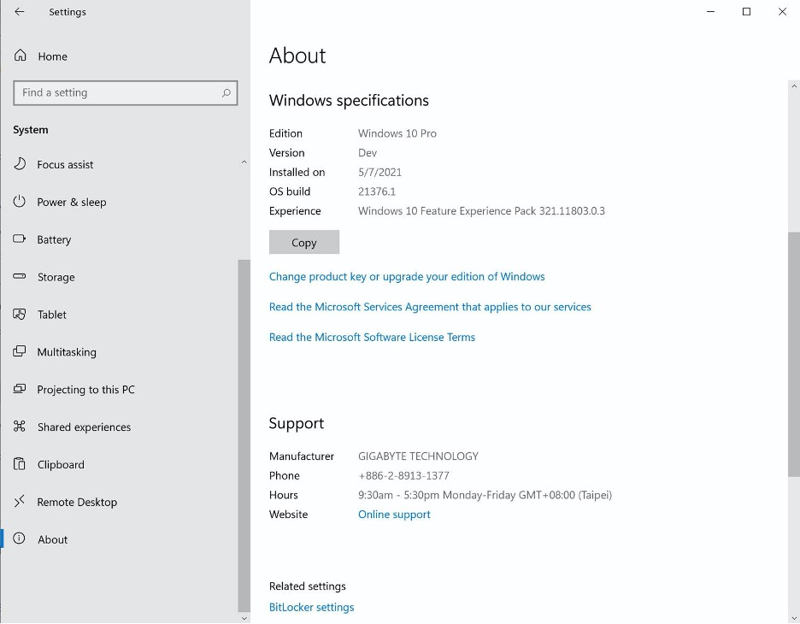This screenshot has width=800, height=624.
Task: Select the Battery icon
Action: 19,239
